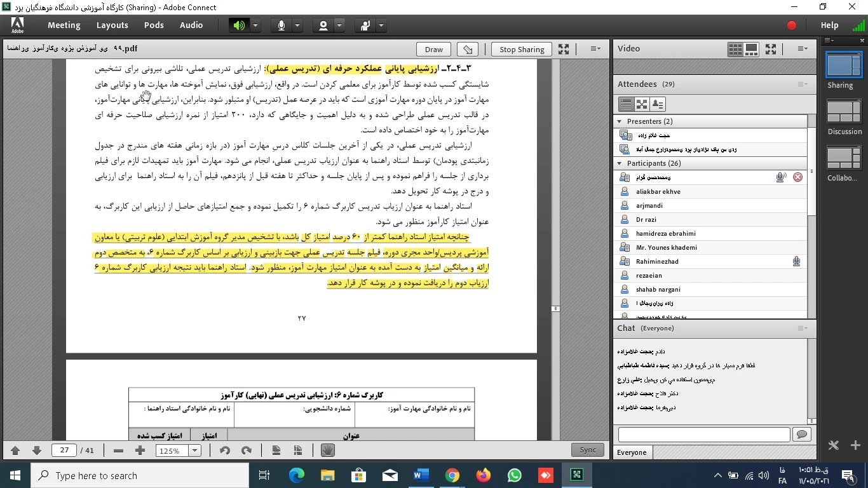868x488 pixels.
Task: Switch video pod to filmstrip layout
Action: pyautogui.click(x=751, y=49)
